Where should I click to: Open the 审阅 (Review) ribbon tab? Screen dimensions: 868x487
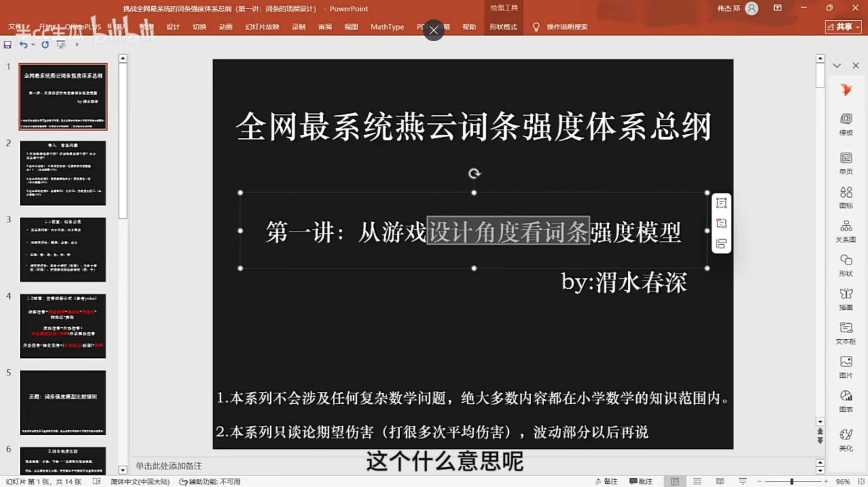pos(325,27)
